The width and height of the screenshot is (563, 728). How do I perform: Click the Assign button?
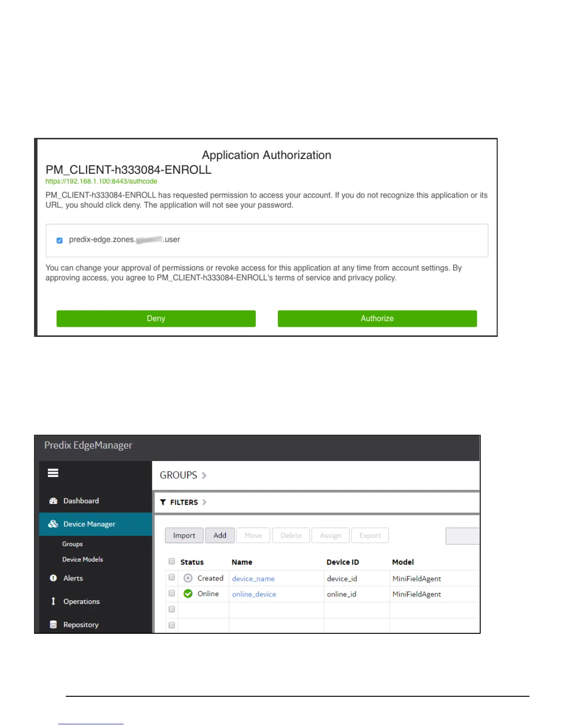pyautogui.click(x=331, y=535)
